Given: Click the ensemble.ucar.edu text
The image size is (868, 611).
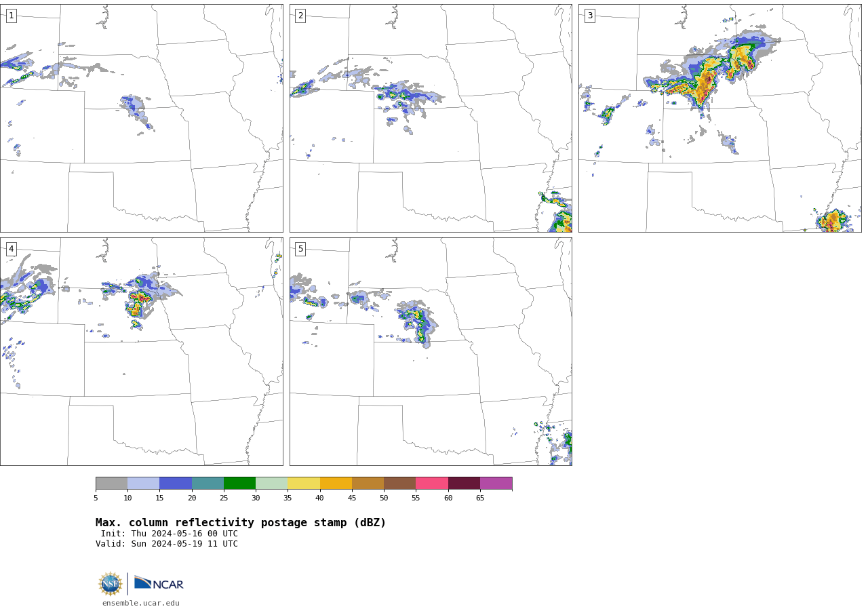Looking at the screenshot, I should pyautogui.click(x=141, y=603).
